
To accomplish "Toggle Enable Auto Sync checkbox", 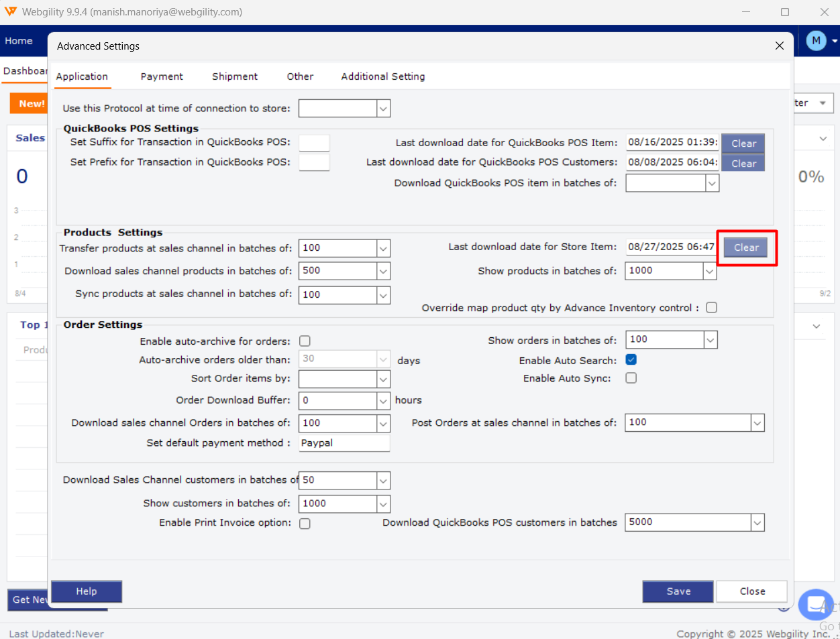I will click(x=631, y=378).
